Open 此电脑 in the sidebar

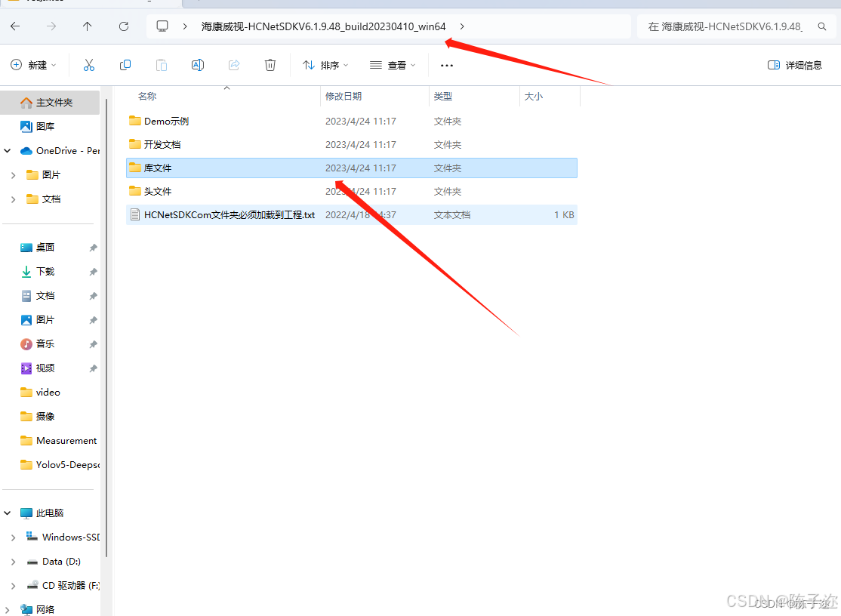42,513
